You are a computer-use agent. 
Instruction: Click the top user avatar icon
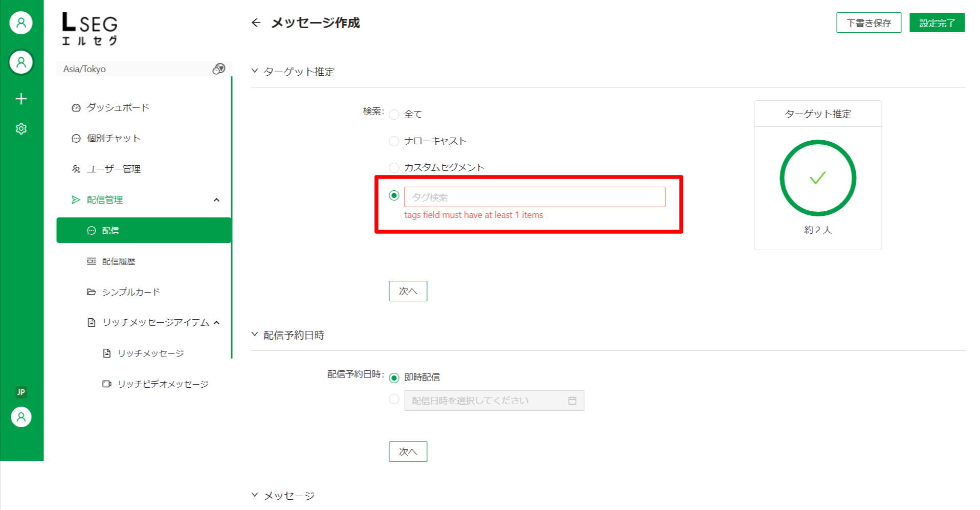click(21, 23)
